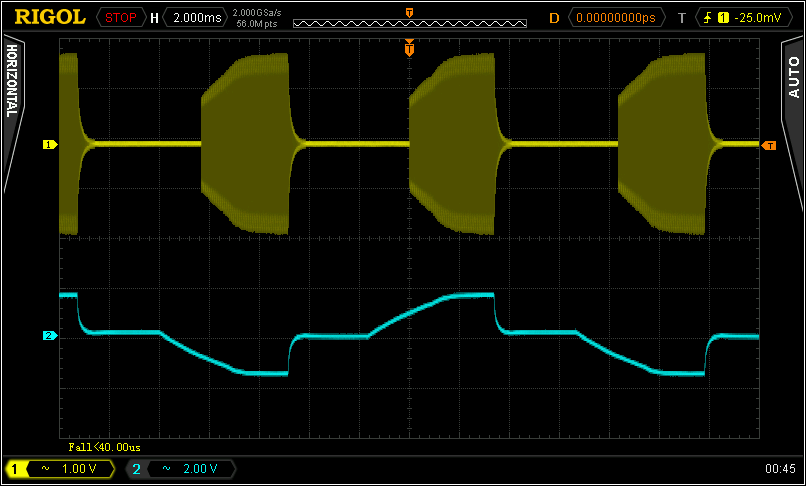The height and width of the screenshot is (486, 806).
Task: Open the AUTO side tab
Action: click(793, 77)
